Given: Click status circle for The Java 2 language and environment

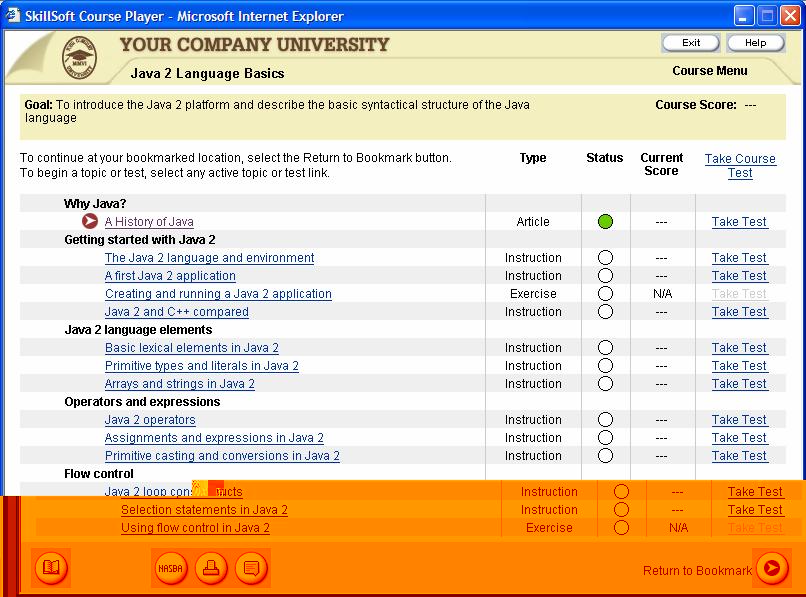Looking at the screenshot, I should (606, 258).
